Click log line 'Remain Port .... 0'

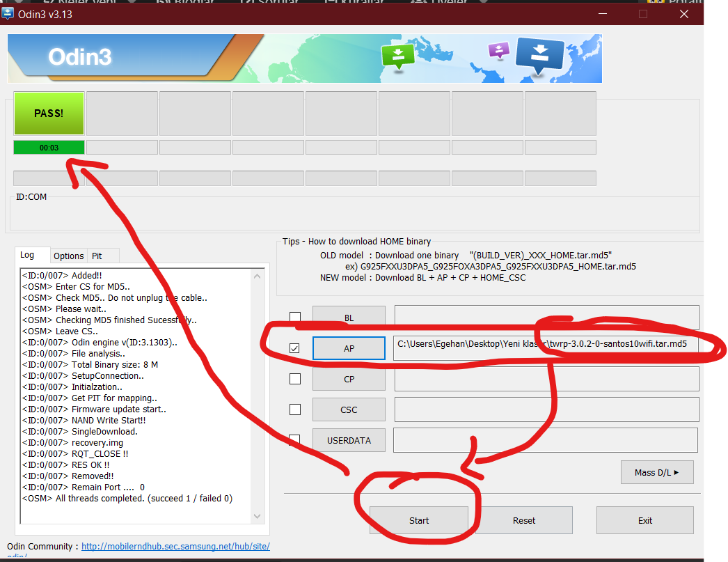point(84,487)
